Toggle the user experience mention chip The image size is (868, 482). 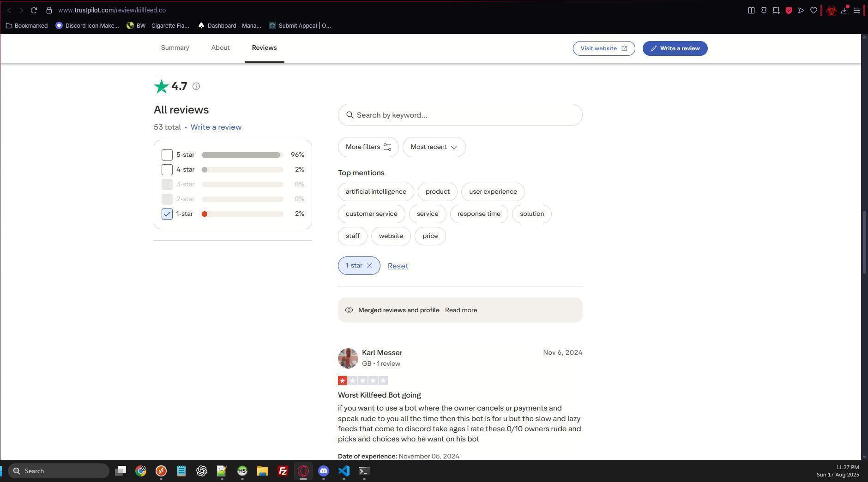click(x=493, y=192)
